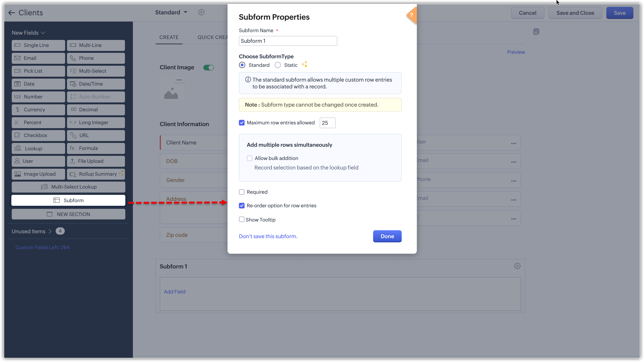Switch to the CREATE tab
This screenshot has height=362, width=644.
pos(169,37)
